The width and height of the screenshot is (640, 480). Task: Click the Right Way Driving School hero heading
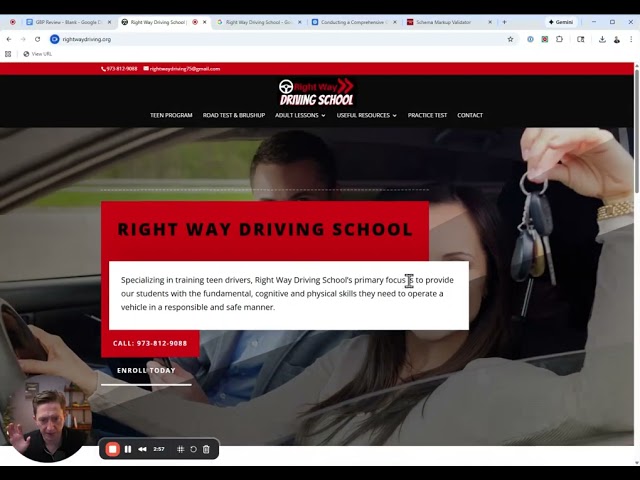[x=265, y=229]
